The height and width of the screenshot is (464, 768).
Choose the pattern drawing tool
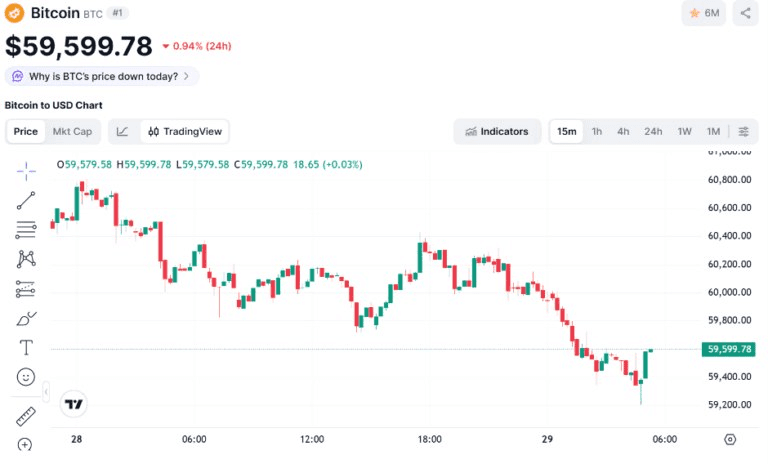26,259
